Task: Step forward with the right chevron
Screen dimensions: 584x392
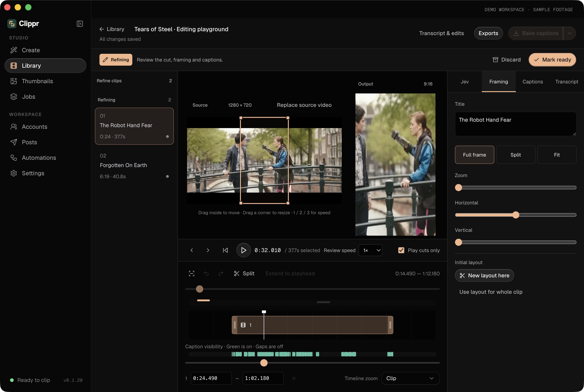Action: pos(208,250)
